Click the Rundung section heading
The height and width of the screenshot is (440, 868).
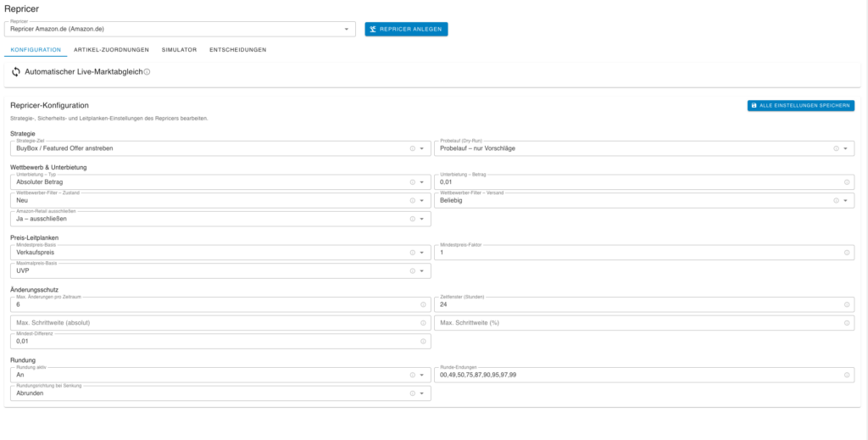point(23,360)
